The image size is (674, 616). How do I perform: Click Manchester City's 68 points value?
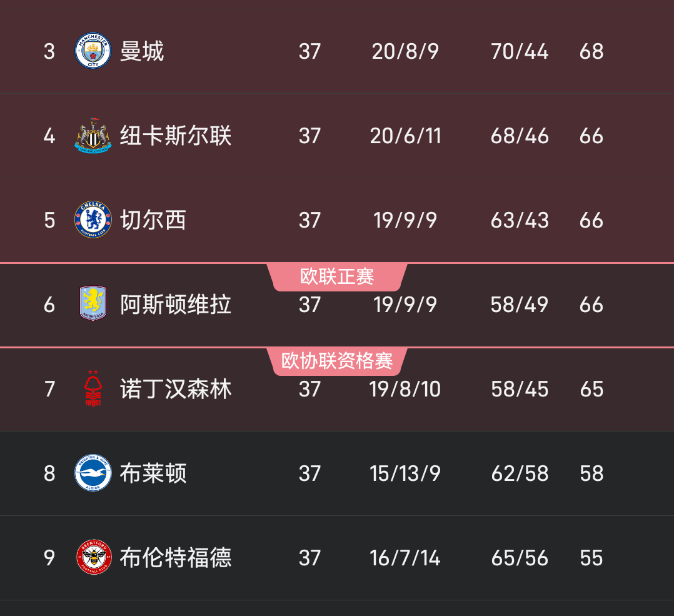590,52
